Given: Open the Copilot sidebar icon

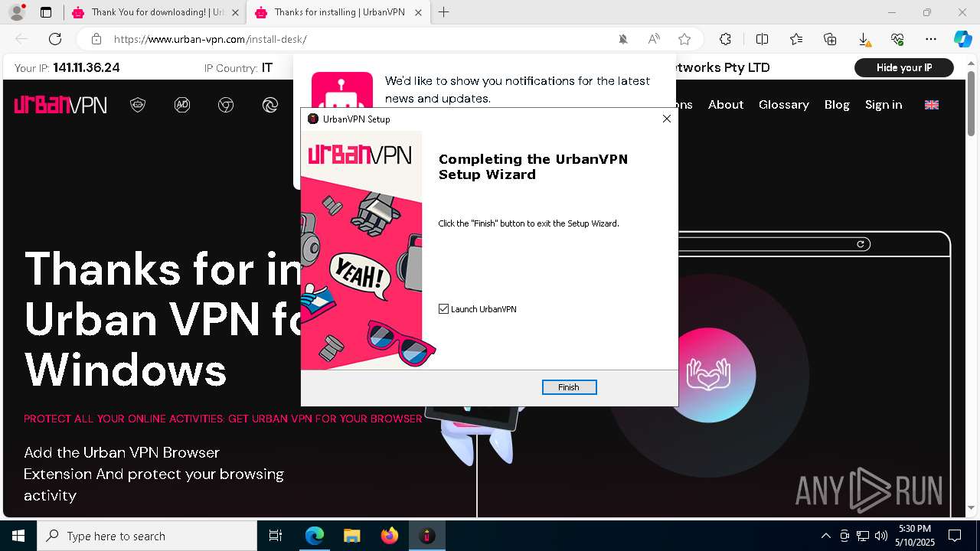Looking at the screenshot, I should (962, 39).
